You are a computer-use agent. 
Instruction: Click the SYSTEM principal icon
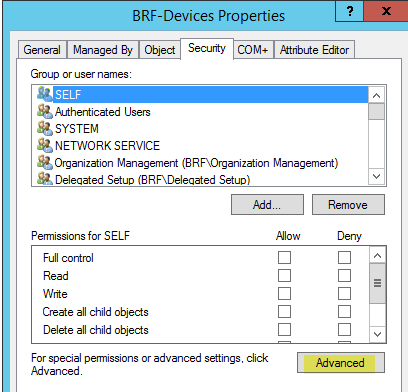(x=45, y=128)
